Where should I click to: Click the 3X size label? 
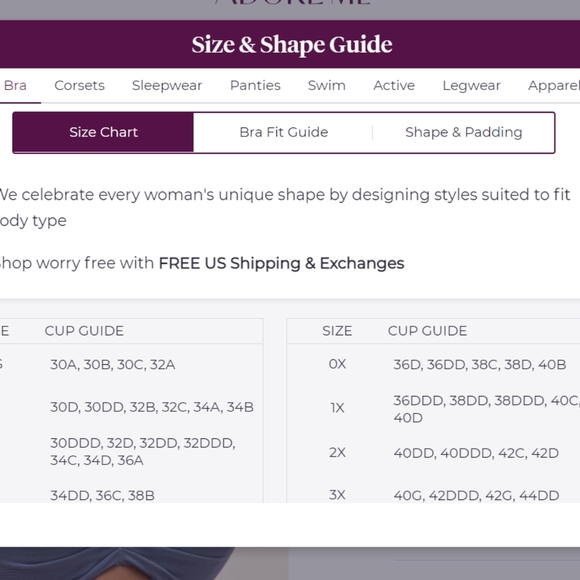[337, 495]
